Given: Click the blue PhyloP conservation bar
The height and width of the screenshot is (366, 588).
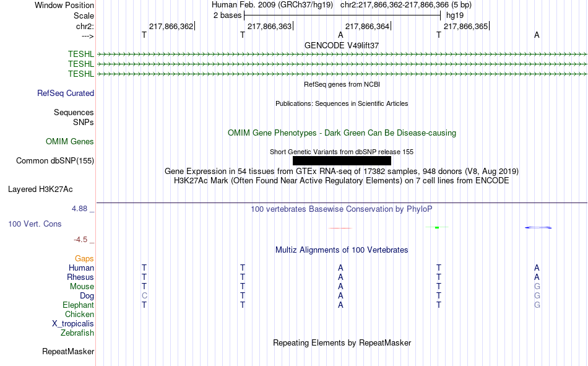Looking at the screenshot, I should [538, 227].
